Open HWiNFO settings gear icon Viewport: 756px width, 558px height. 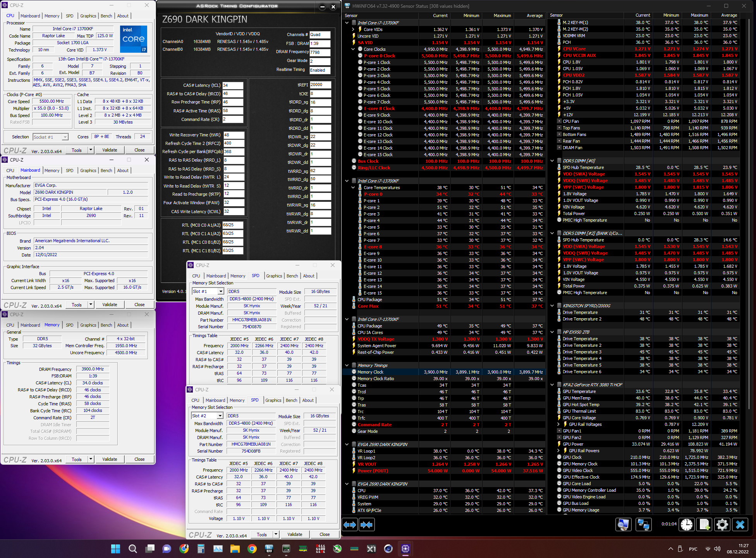[x=722, y=525]
